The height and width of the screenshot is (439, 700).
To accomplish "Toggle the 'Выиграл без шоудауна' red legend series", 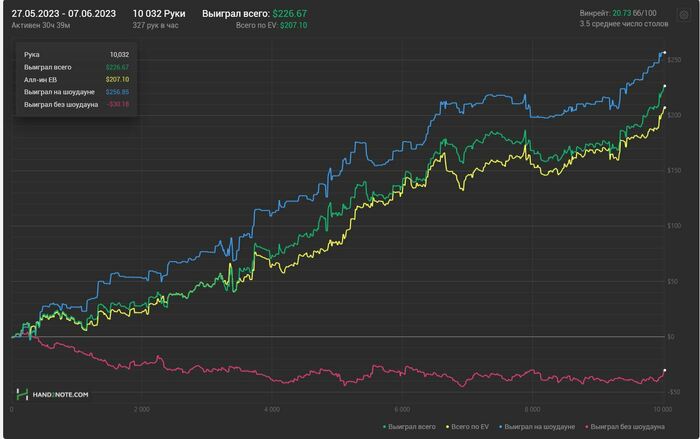I will tap(625, 427).
